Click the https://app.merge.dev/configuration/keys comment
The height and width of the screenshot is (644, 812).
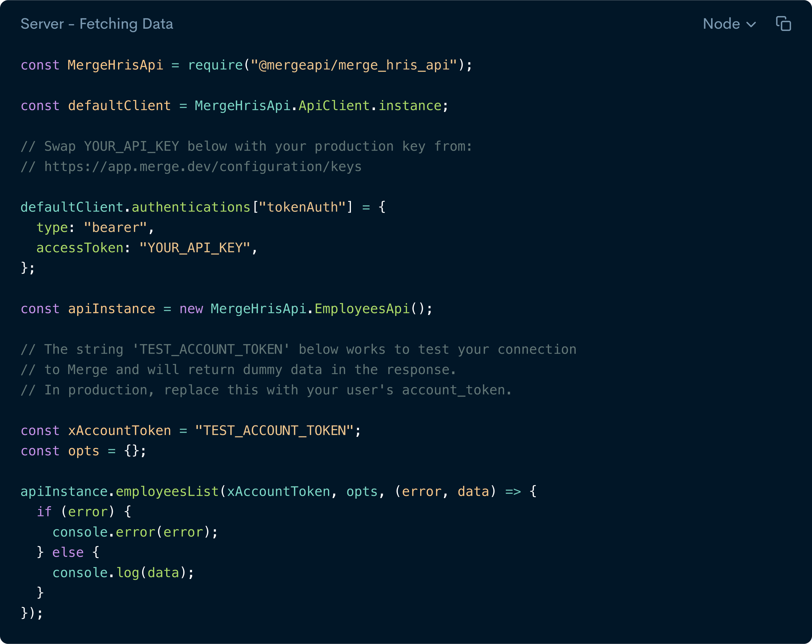pos(191,167)
